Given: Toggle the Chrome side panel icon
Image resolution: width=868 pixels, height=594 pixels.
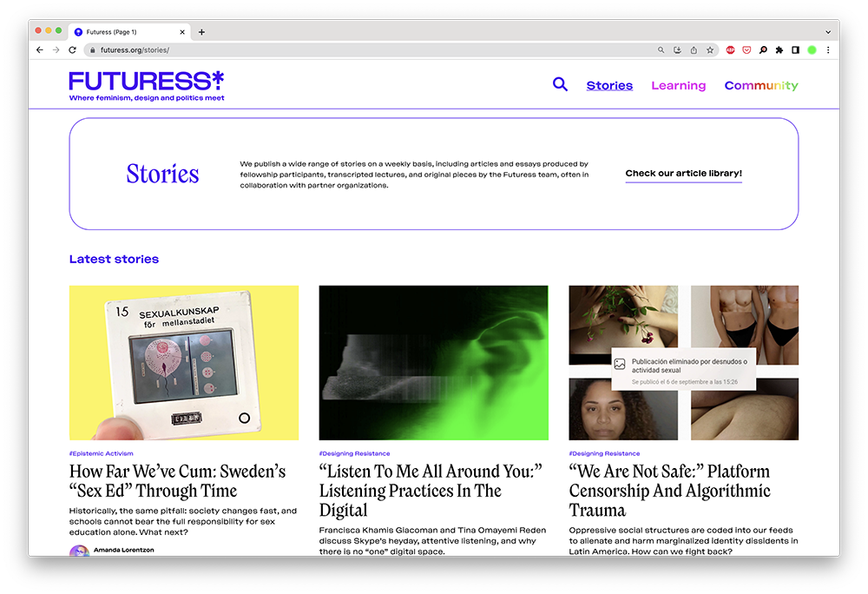Looking at the screenshot, I should pos(795,49).
